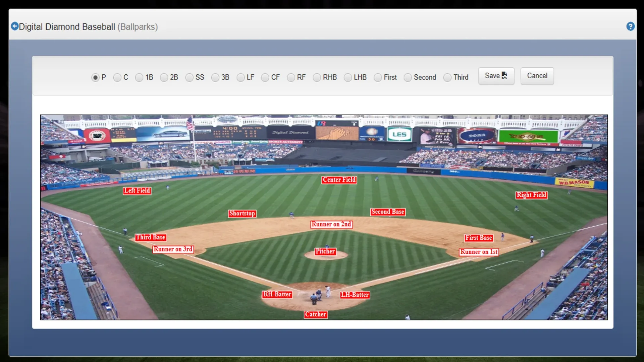
Task: Click the Pitcher label on the mound
Action: coord(325,251)
